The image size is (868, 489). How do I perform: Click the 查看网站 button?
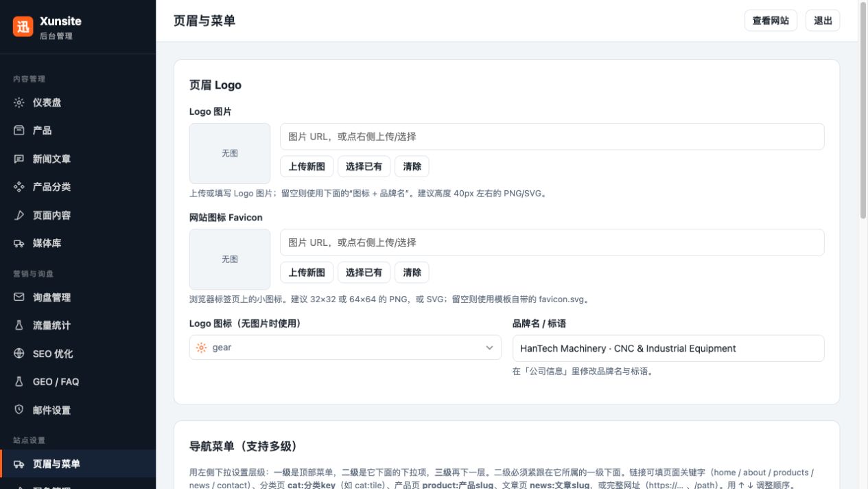(x=771, y=21)
